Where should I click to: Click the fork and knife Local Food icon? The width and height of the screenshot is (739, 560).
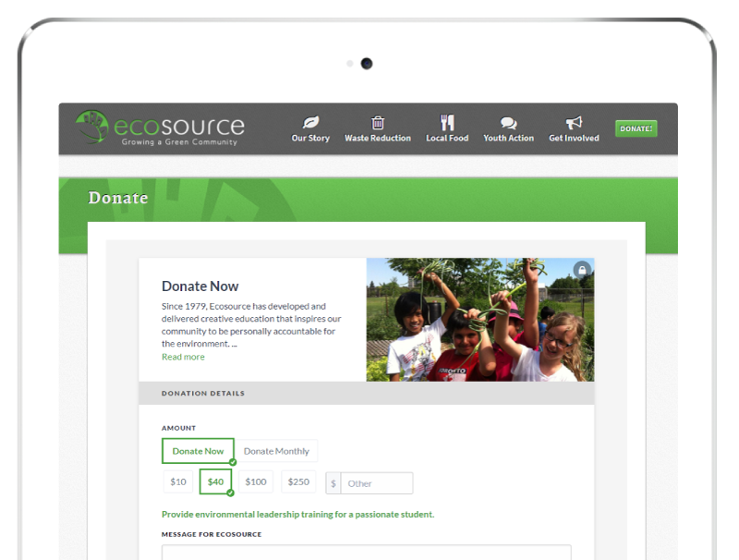(447, 122)
